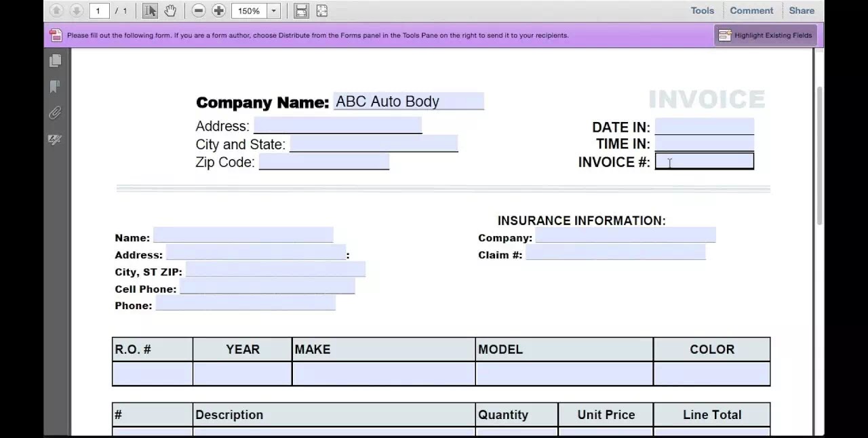
Task: Toggle fit-width scrolling page view
Action: click(x=302, y=11)
